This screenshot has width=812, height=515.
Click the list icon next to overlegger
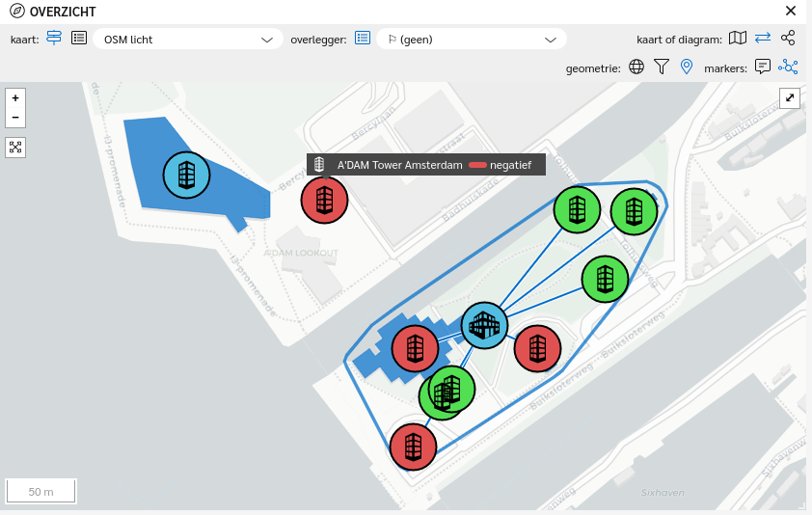[x=363, y=39]
